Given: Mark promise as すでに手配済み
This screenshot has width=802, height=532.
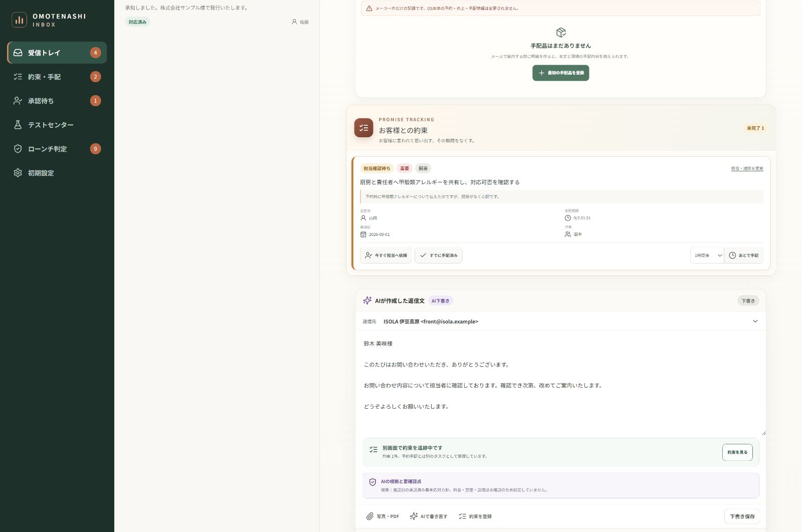Looking at the screenshot, I should coord(439,255).
